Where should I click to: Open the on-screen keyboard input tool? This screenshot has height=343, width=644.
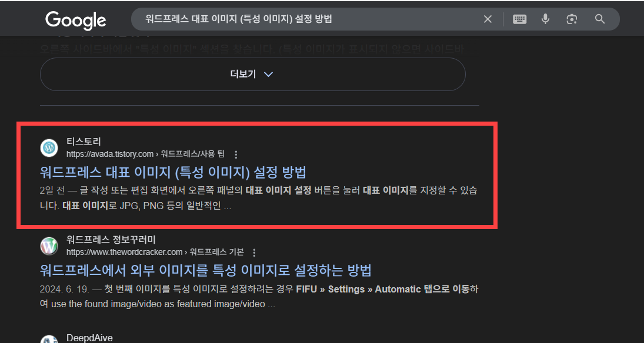[519, 19]
